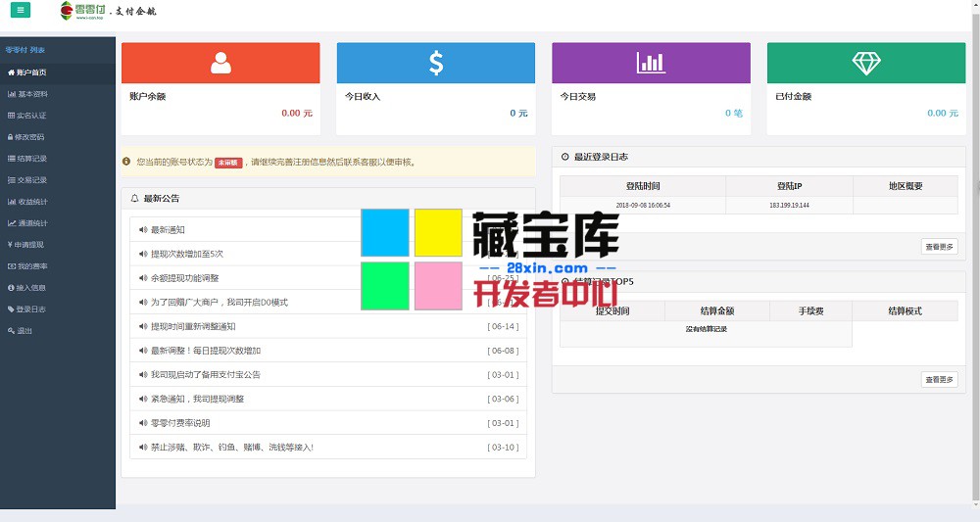The image size is (980, 522).
Task: Click the 没有结算记录 empty message
Action: pyautogui.click(x=707, y=329)
